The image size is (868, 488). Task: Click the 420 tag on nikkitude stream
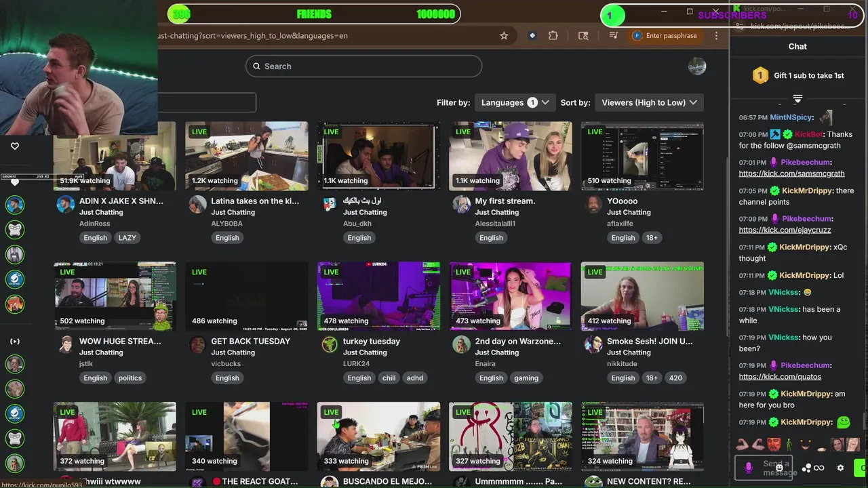tap(675, 378)
